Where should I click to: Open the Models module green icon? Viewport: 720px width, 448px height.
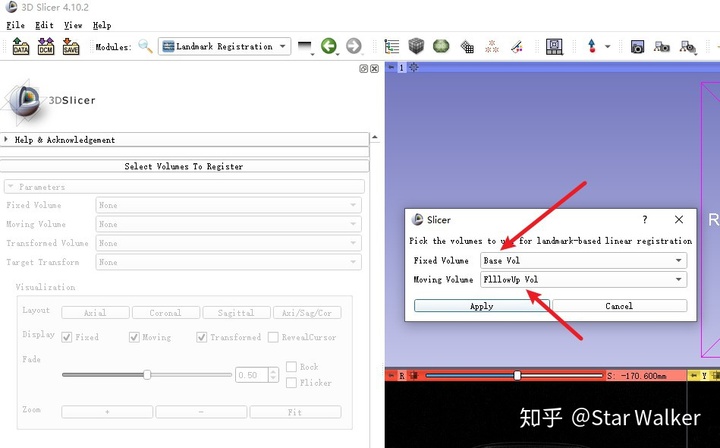pos(441,46)
